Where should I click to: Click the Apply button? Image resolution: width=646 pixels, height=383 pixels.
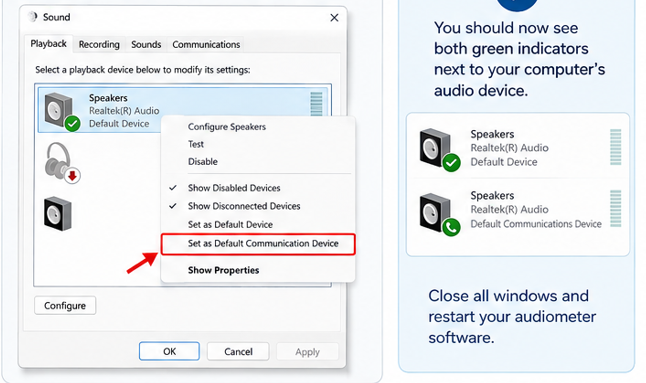(x=307, y=352)
